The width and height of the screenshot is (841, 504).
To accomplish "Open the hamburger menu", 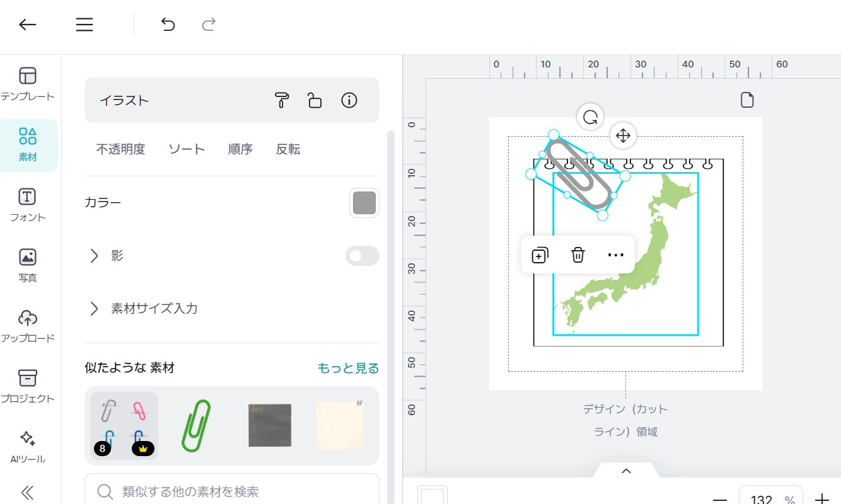I will pos(84,25).
